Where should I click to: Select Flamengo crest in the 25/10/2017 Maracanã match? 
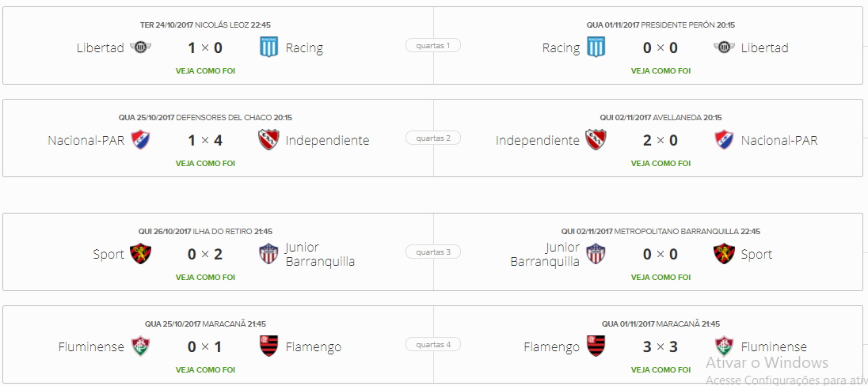tap(269, 346)
